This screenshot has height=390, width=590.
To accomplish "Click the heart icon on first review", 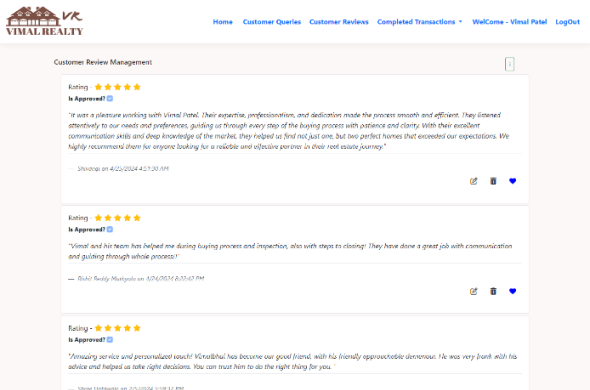I will 512,181.
